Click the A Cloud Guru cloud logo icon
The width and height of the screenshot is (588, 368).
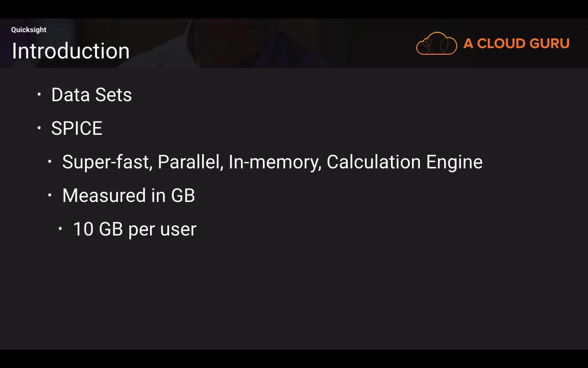pos(436,44)
